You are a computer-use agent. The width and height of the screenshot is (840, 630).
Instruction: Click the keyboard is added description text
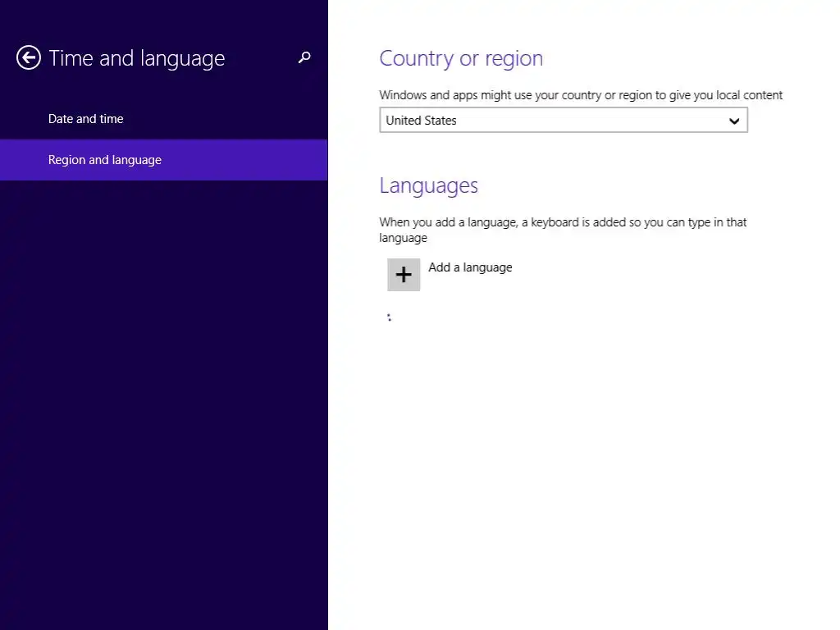point(563,230)
